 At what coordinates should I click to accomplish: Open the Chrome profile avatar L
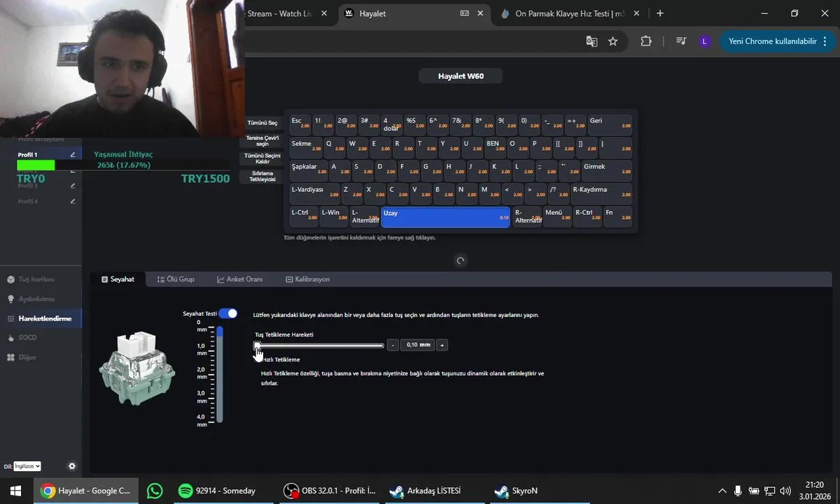point(704,41)
